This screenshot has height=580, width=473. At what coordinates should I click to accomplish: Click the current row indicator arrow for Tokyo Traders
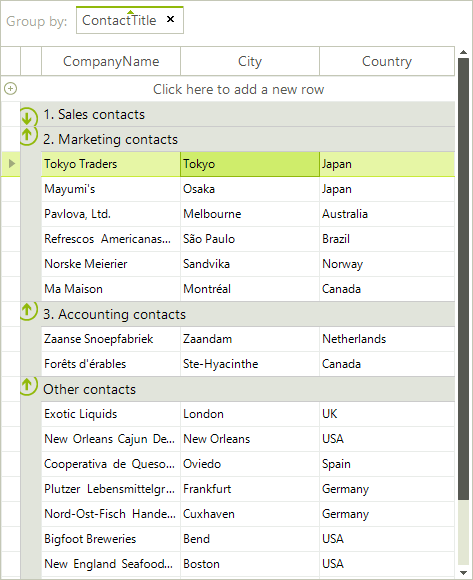(x=11, y=163)
